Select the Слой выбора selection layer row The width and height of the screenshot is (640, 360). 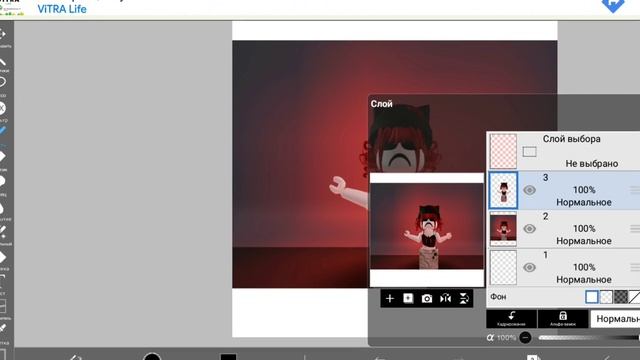point(564,151)
